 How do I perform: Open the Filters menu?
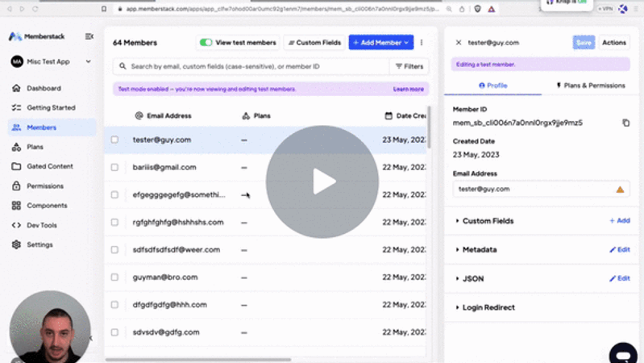(x=409, y=66)
